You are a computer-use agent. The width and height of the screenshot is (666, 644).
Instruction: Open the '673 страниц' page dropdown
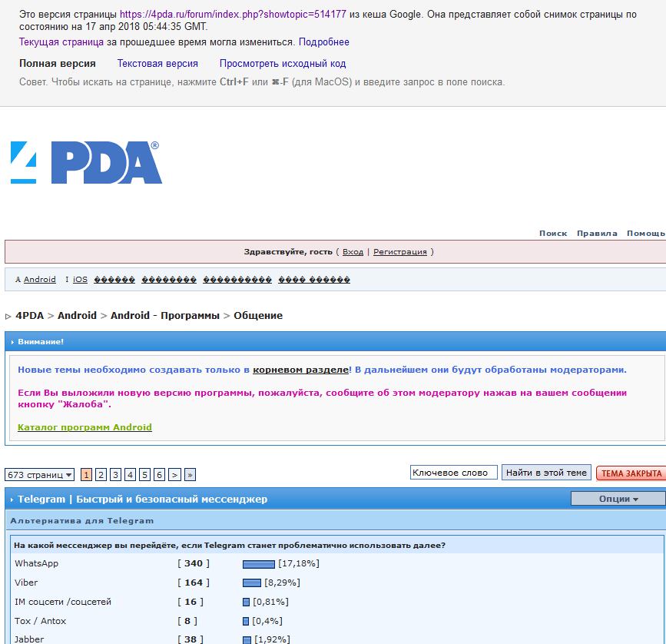click(x=39, y=474)
